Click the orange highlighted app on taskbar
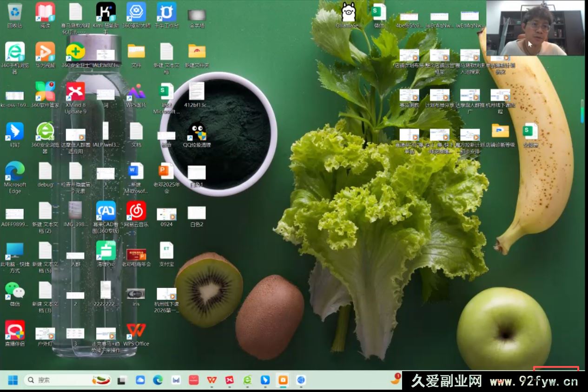The width and height of the screenshot is (588, 392). pyautogui.click(x=283, y=380)
